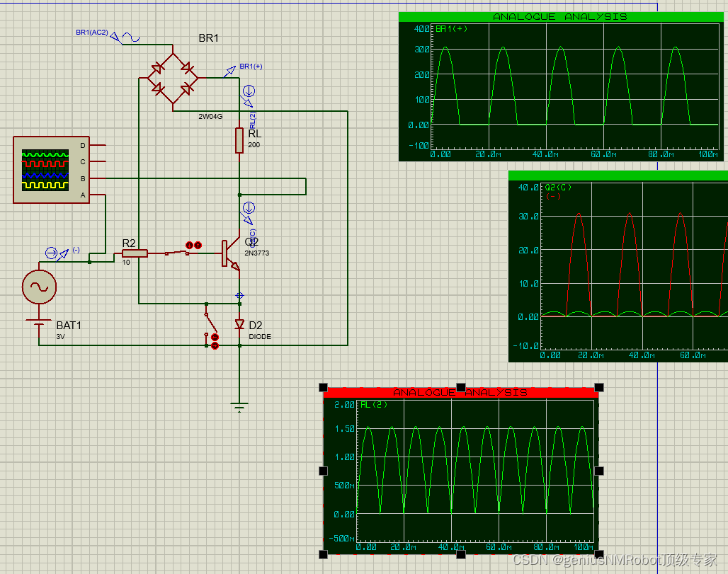This screenshot has height=574, width=728.
Task: Select the red (-) trace label
Action: pyautogui.click(x=553, y=196)
